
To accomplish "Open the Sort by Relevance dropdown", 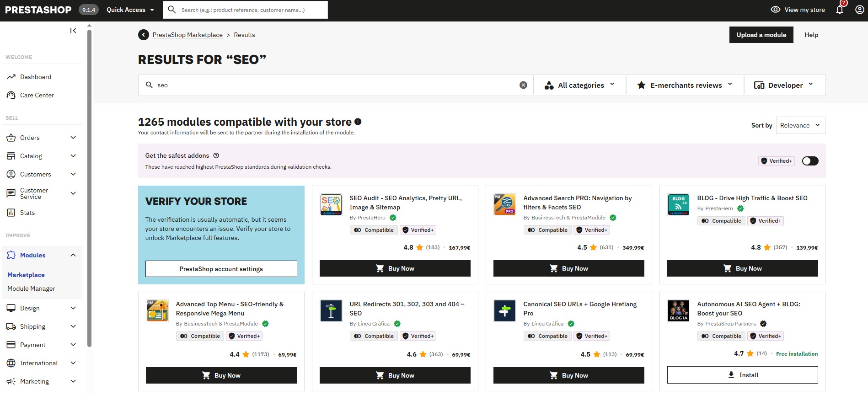I will [801, 125].
